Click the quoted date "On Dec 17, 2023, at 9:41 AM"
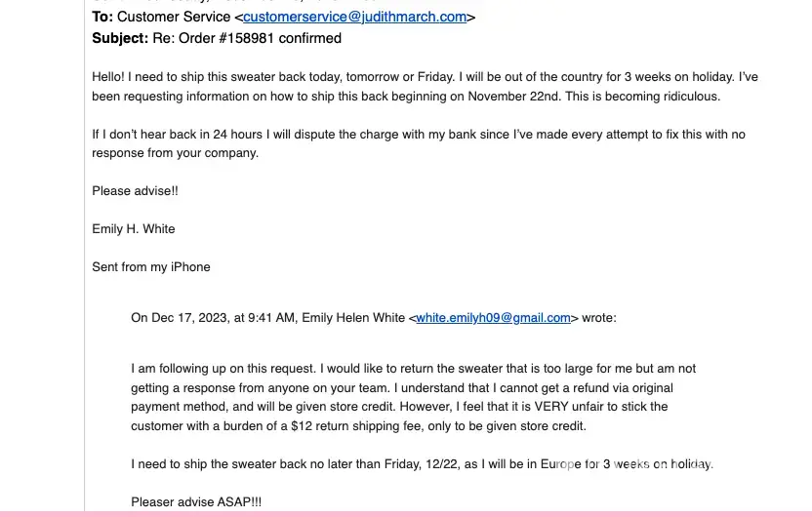This screenshot has height=517, width=812. [x=213, y=317]
